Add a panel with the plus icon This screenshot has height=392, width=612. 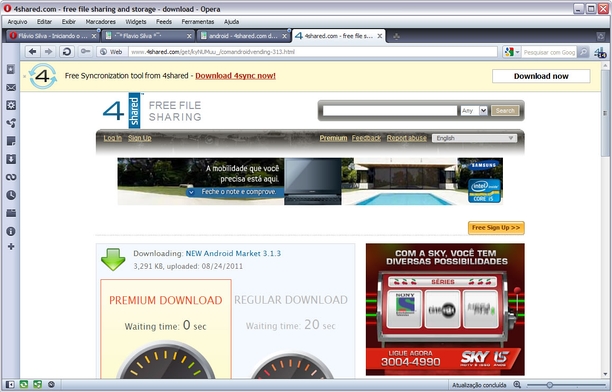click(x=11, y=246)
